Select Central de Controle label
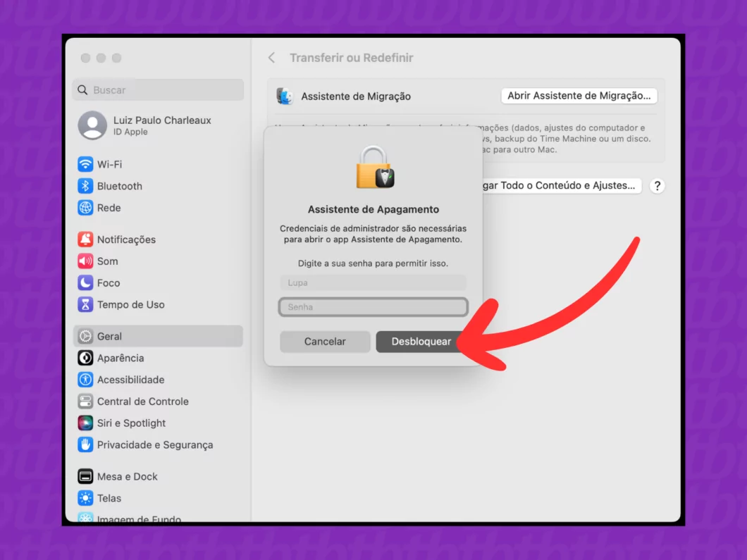 point(143,402)
